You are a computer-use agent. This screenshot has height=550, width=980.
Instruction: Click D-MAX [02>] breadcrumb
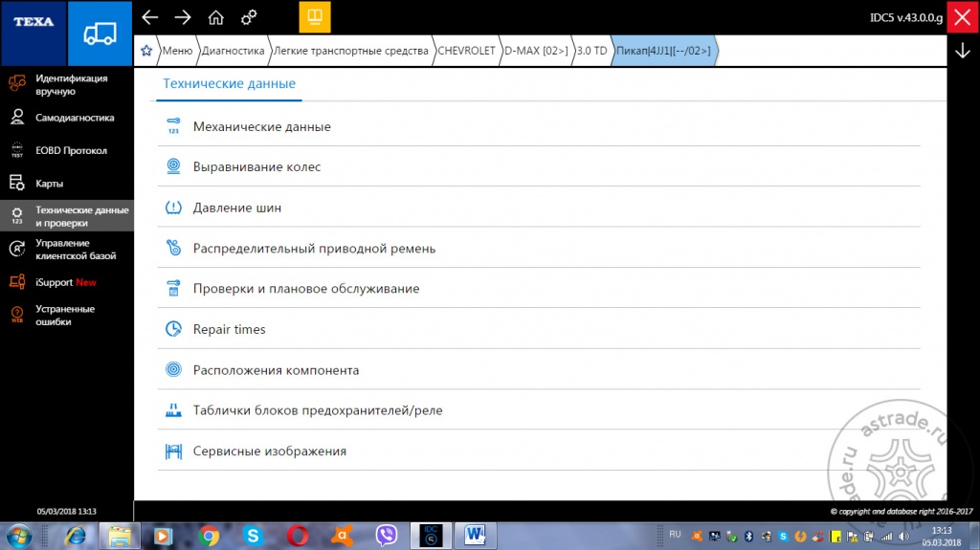click(x=536, y=51)
